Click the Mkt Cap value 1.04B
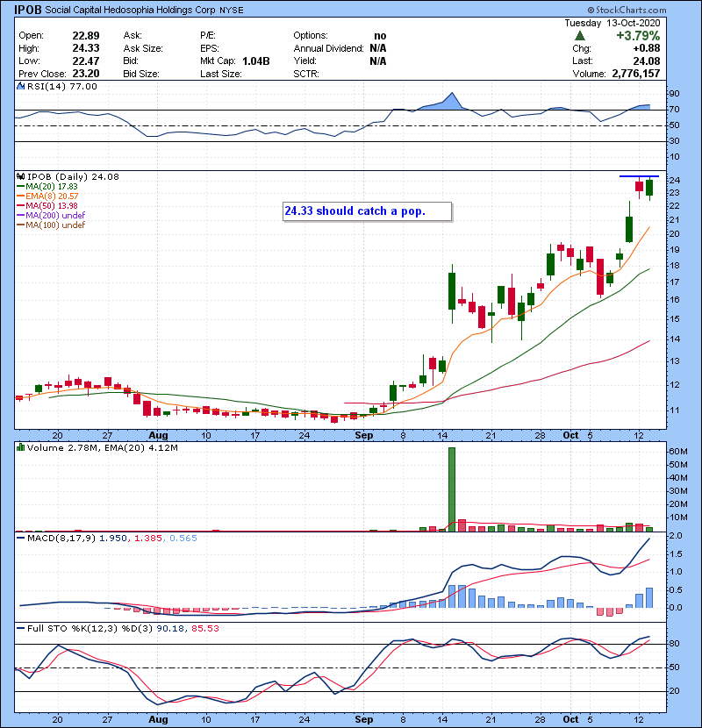The image size is (702, 728). pos(256,61)
